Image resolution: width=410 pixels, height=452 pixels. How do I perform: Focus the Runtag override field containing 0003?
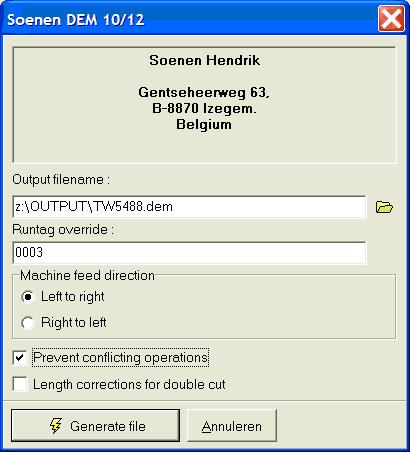coord(189,252)
